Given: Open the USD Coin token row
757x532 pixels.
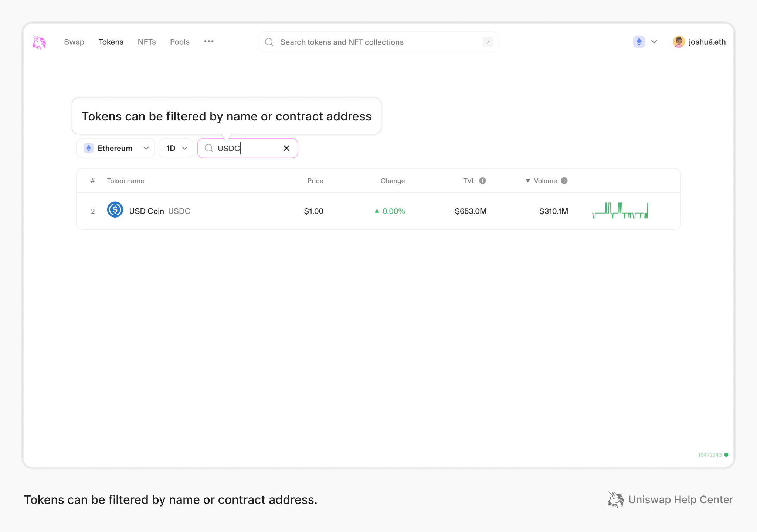Looking at the screenshot, I should [378, 211].
